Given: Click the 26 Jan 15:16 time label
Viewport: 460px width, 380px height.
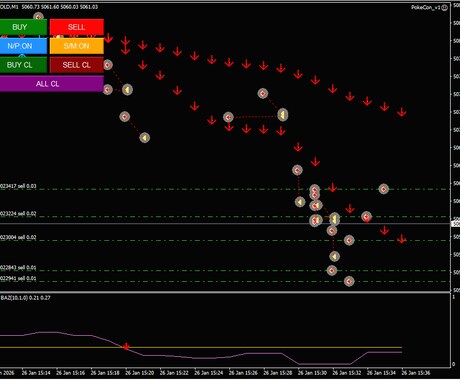Looking at the screenshot, I should (x=70, y=373).
